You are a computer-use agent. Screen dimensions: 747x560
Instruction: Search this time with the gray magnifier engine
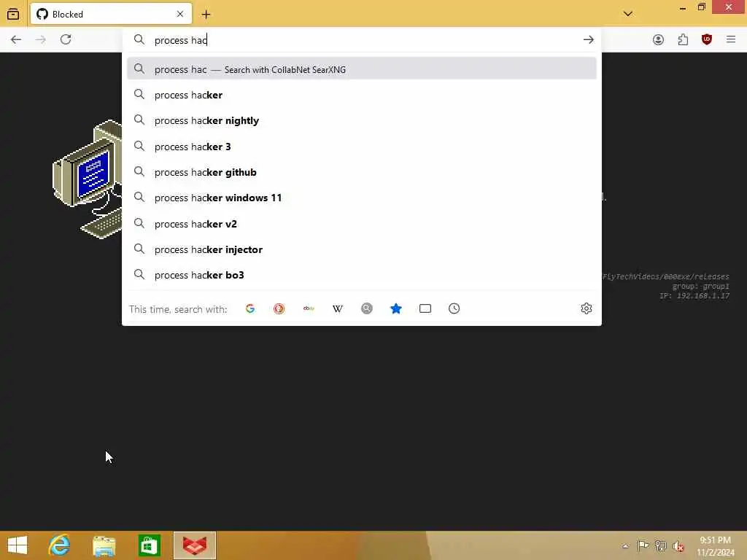pyautogui.click(x=367, y=308)
